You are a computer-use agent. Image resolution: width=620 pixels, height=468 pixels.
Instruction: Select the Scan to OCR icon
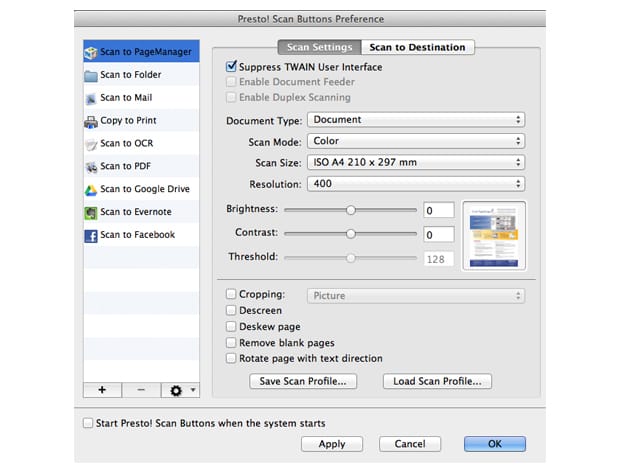tap(91, 144)
